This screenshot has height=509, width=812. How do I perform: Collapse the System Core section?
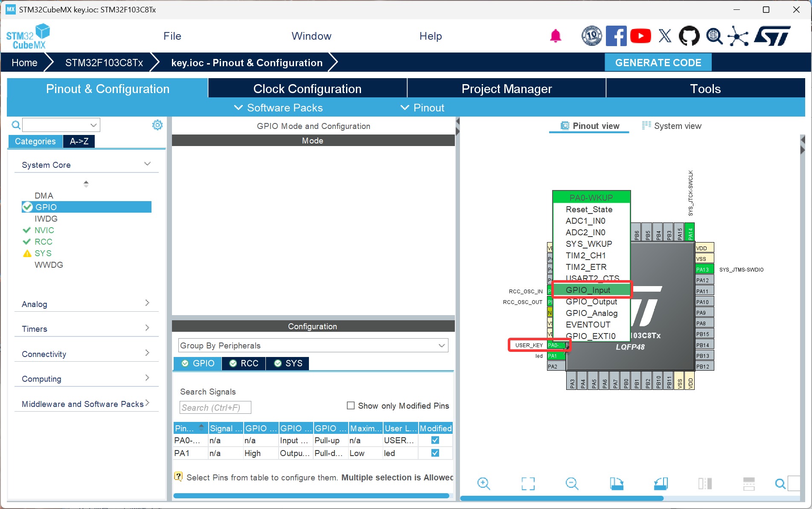tap(147, 164)
